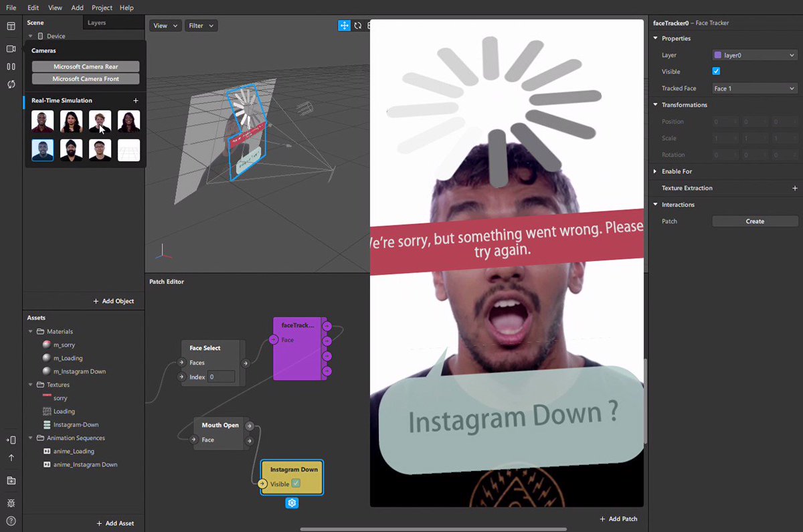
Task: Toggle the Visible checkbox in Properties
Action: (x=716, y=72)
